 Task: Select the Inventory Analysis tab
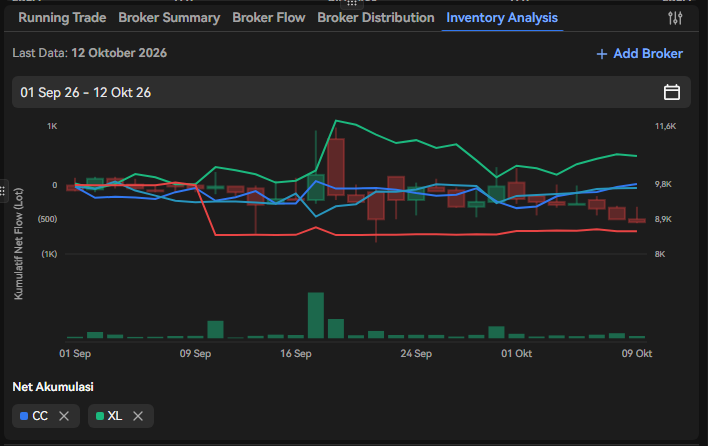[x=502, y=18]
